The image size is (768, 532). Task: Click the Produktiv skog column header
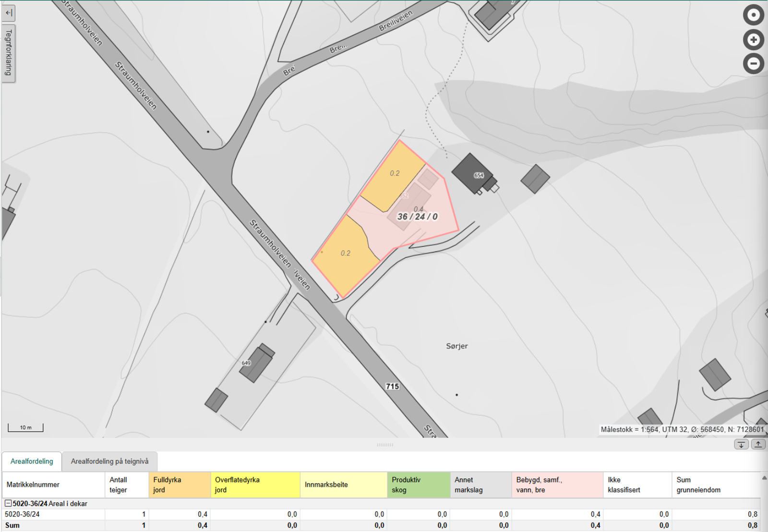(419, 485)
